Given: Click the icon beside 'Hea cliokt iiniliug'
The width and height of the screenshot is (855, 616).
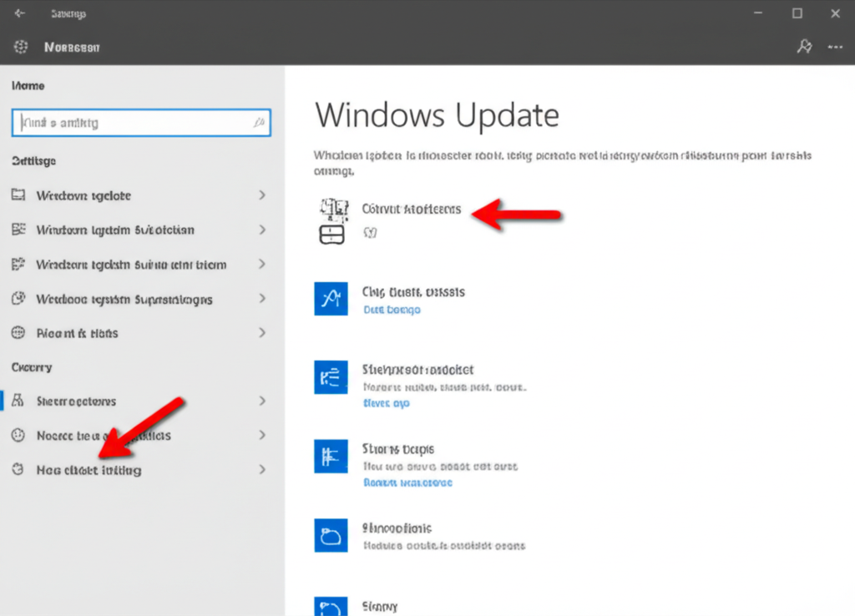Looking at the screenshot, I should (x=18, y=469).
